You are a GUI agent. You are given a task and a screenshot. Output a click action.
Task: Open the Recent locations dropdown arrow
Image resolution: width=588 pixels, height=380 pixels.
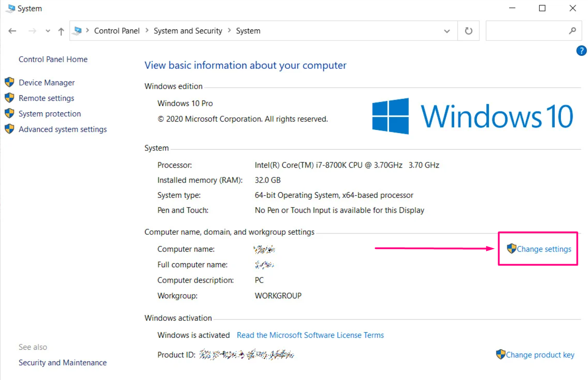click(x=48, y=31)
